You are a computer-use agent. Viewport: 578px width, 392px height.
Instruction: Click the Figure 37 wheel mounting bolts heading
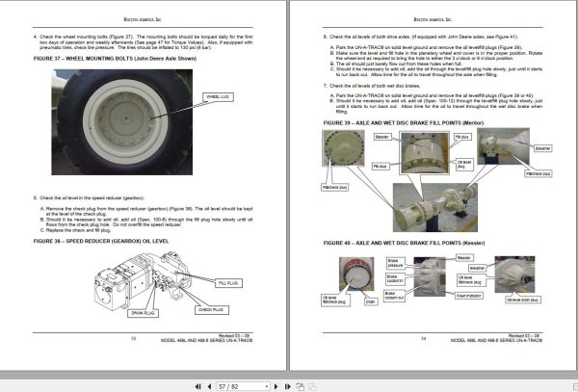(115, 59)
